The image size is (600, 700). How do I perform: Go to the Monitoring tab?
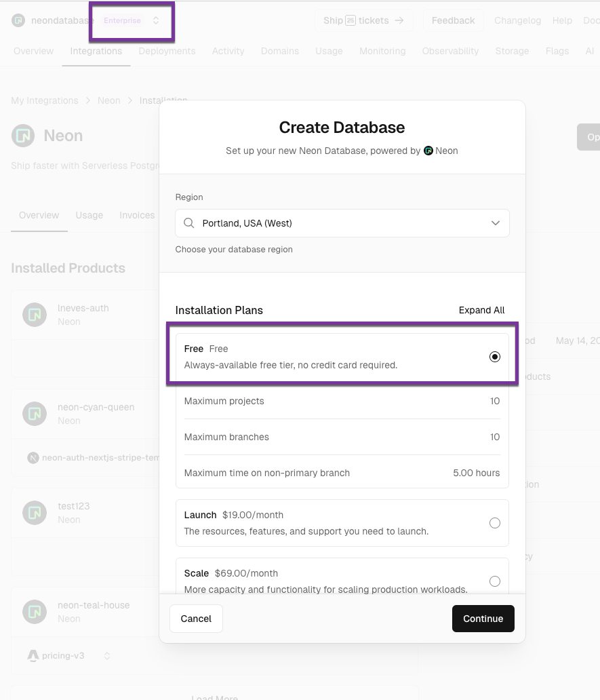click(382, 51)
